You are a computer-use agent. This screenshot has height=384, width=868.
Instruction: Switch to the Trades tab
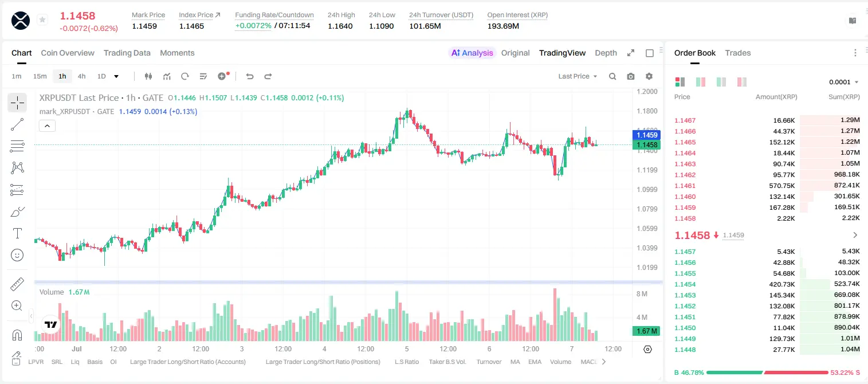click(737, 53)
